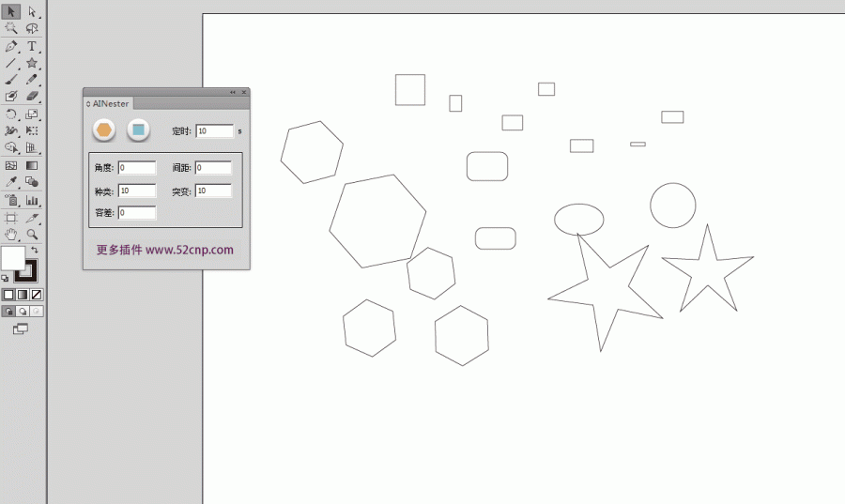
Task: Choose the Symbol Sprayer tool
Action: coord(10,200)
